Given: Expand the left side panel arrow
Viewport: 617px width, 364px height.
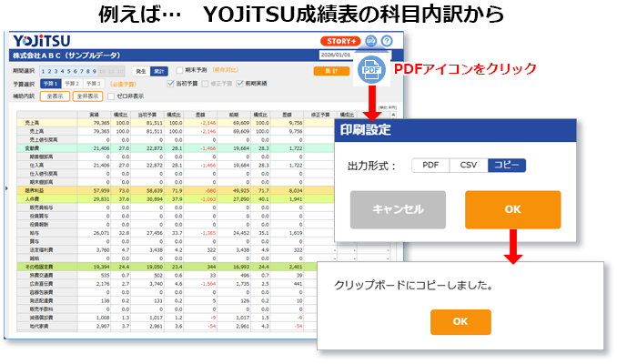Looking at the screenshot, I should coord(6,188).
